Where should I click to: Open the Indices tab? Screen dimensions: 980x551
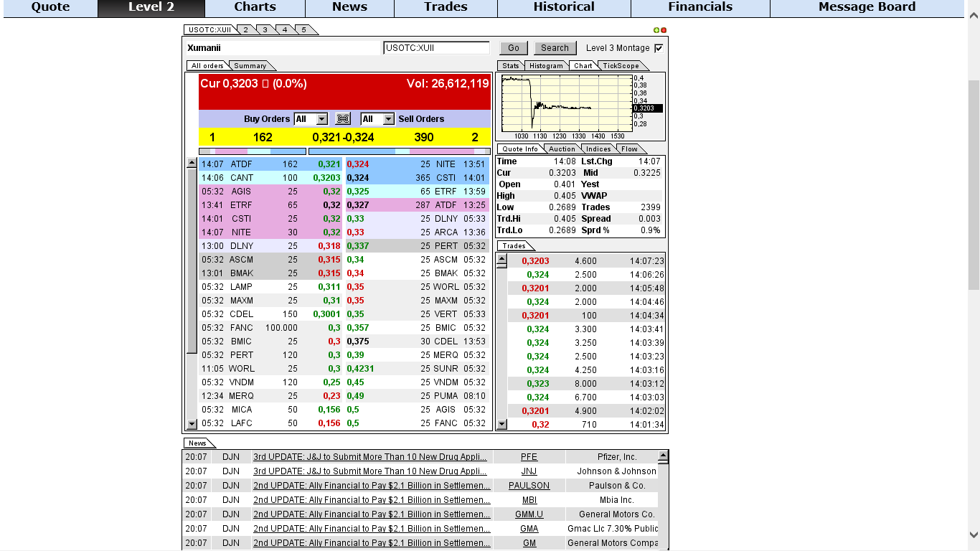(598, 149)
